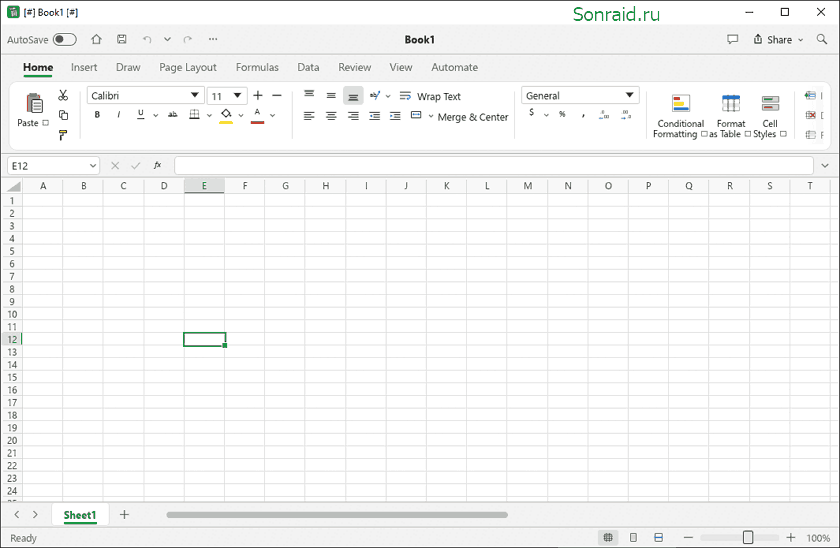Toggle italic formatting
The image size is (840, 548).
click(x=118, y=115)
